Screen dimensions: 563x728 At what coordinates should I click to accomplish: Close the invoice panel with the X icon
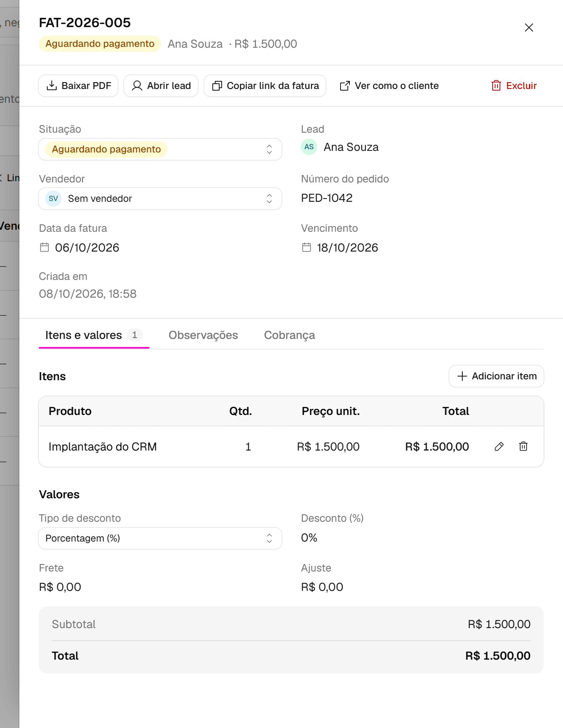click(x=529, y=28)
